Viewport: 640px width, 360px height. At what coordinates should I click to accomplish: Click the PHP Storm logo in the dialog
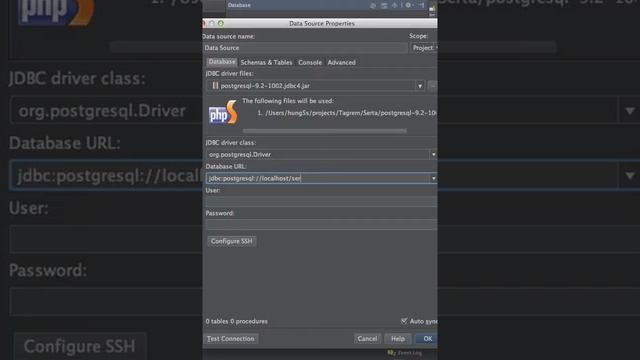[223, 112]
